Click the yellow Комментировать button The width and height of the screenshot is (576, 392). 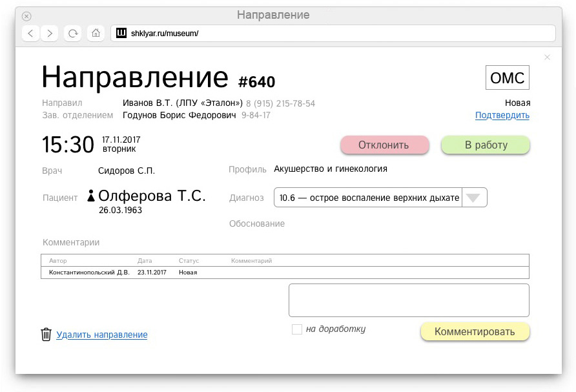(x=475, y=332)
